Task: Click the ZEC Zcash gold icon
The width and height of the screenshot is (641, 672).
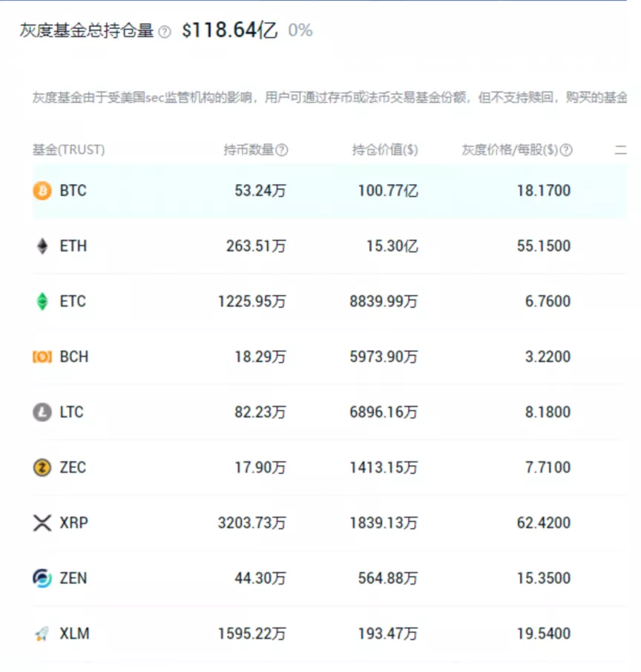Action: tap(42, 467)
